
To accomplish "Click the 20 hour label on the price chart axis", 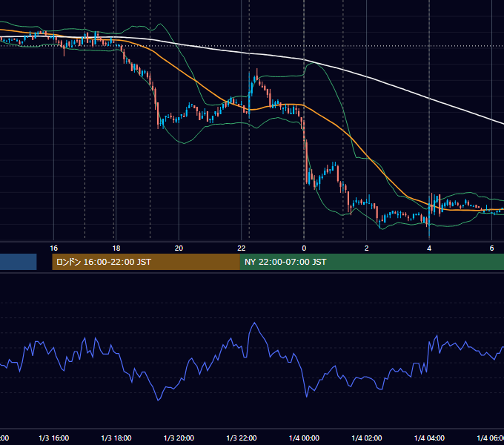I will [x=179, y=248].
